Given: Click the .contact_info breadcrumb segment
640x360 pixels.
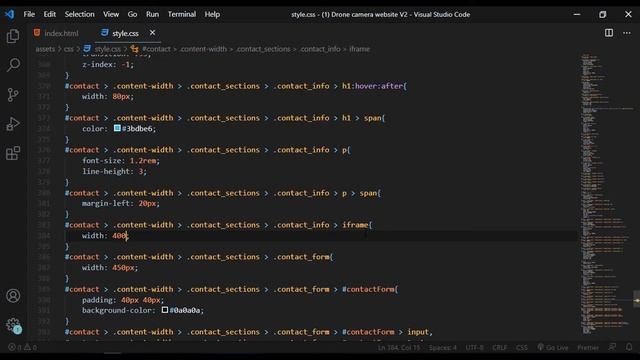Looking at the screenshot, I should pos(320,49).
